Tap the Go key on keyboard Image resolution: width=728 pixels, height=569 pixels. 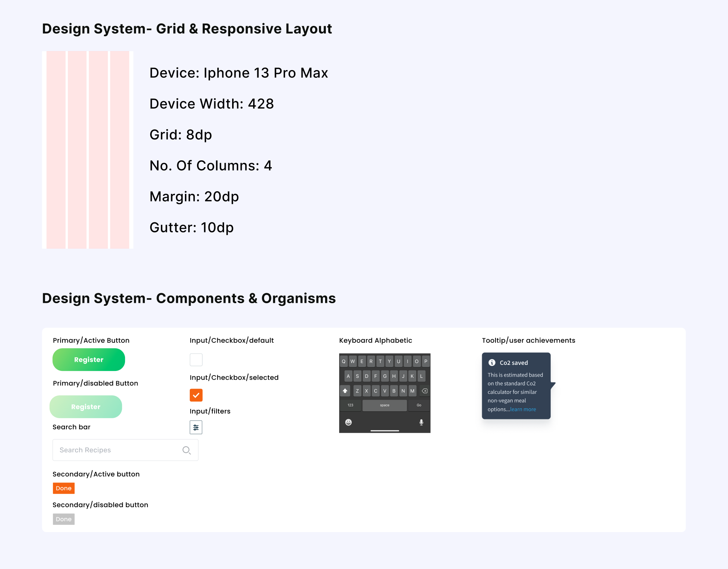point(419,405)
